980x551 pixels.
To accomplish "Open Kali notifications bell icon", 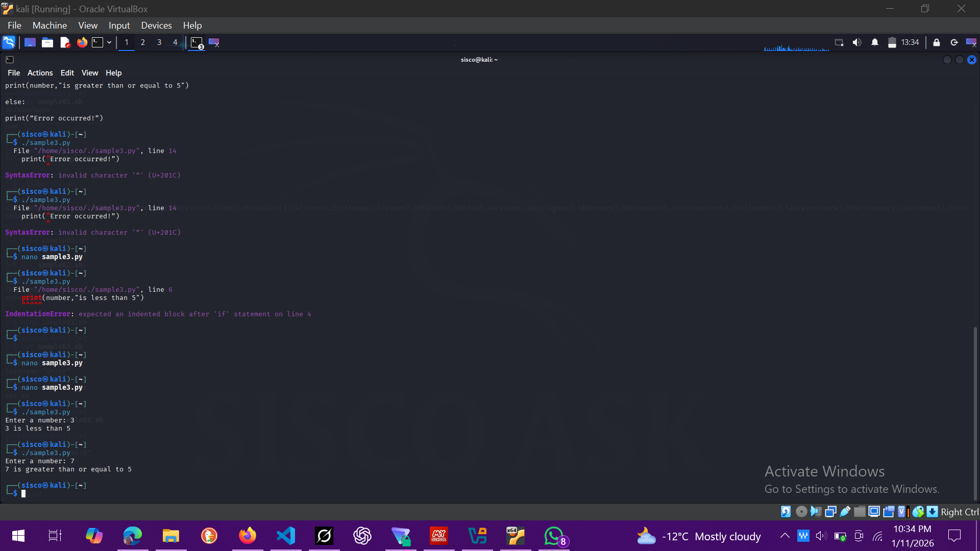I will 875,42.
